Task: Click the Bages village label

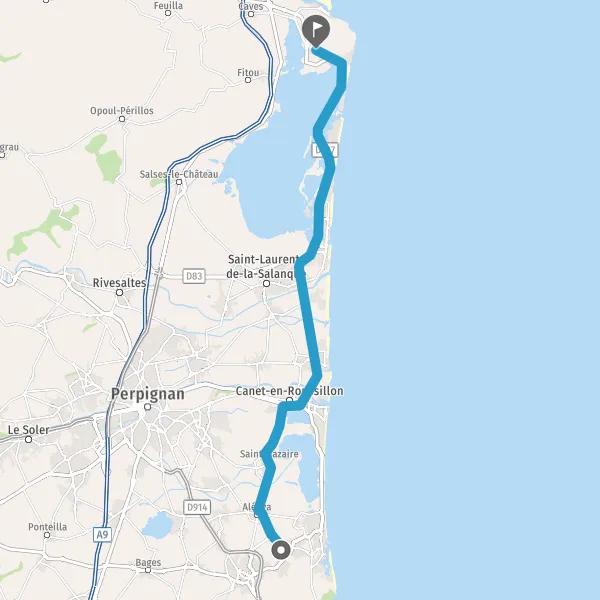Action: pos(148,562)
